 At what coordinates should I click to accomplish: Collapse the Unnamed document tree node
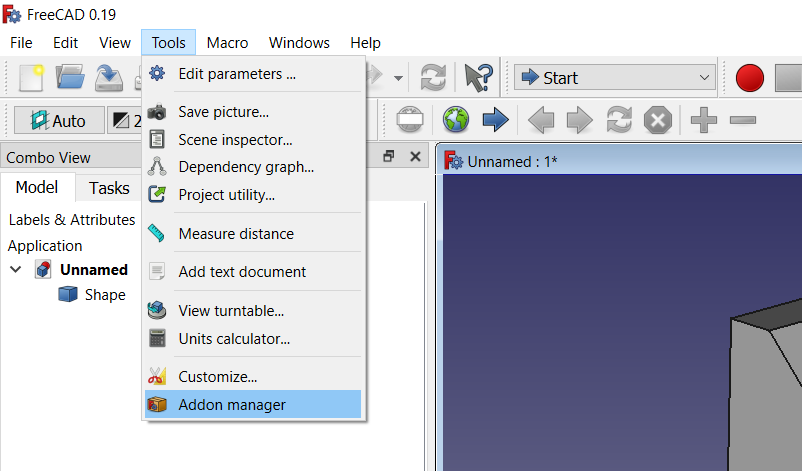coord(16,269)
